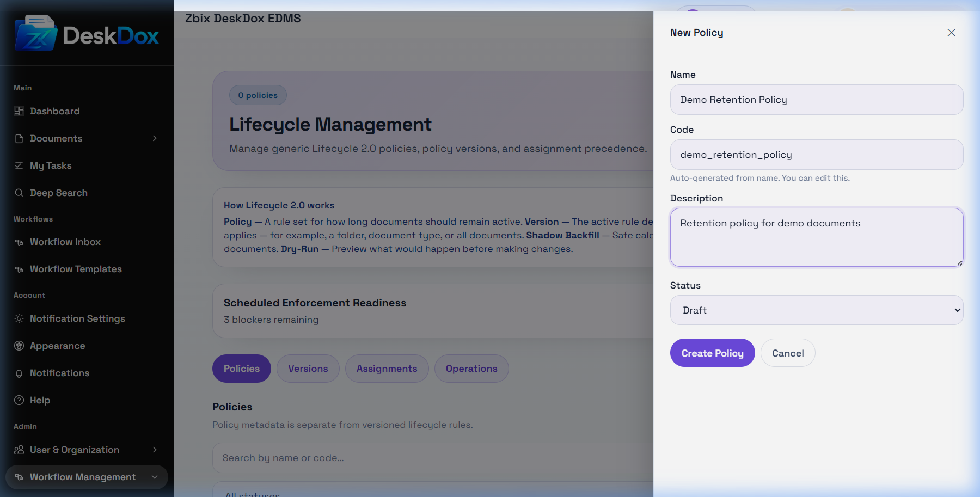Click the Scheduled Enforcement Readiness heading

[x=315, y=303]
